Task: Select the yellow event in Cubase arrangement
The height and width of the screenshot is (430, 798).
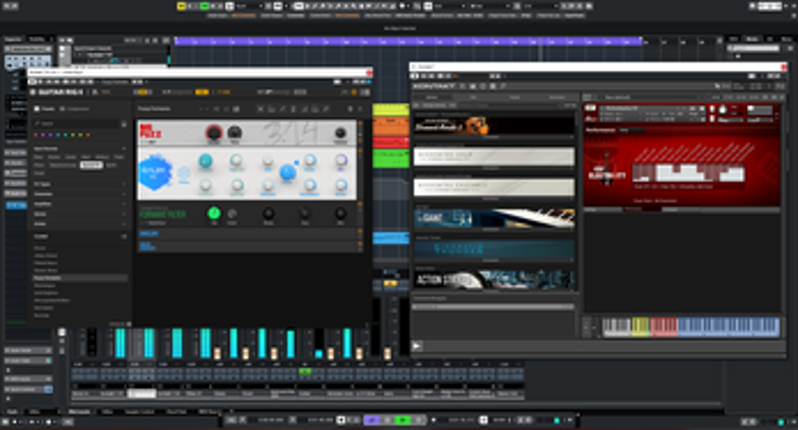Action: point(391,109)
